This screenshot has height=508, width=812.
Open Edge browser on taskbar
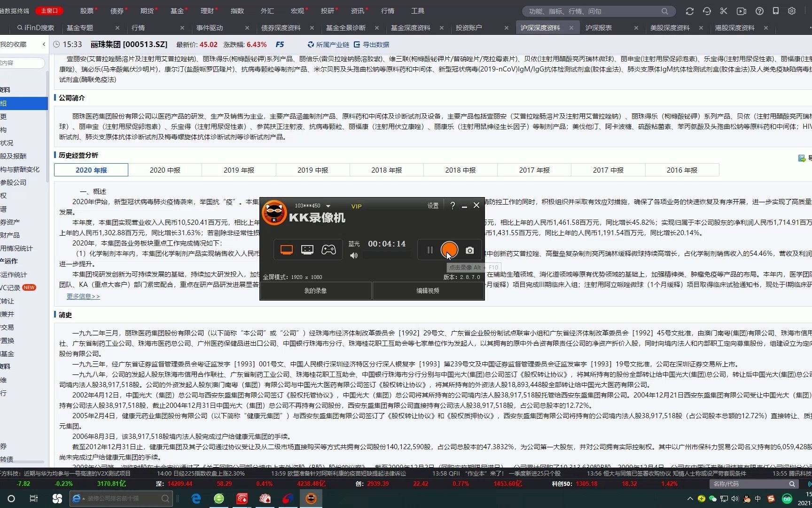[196, 499]
